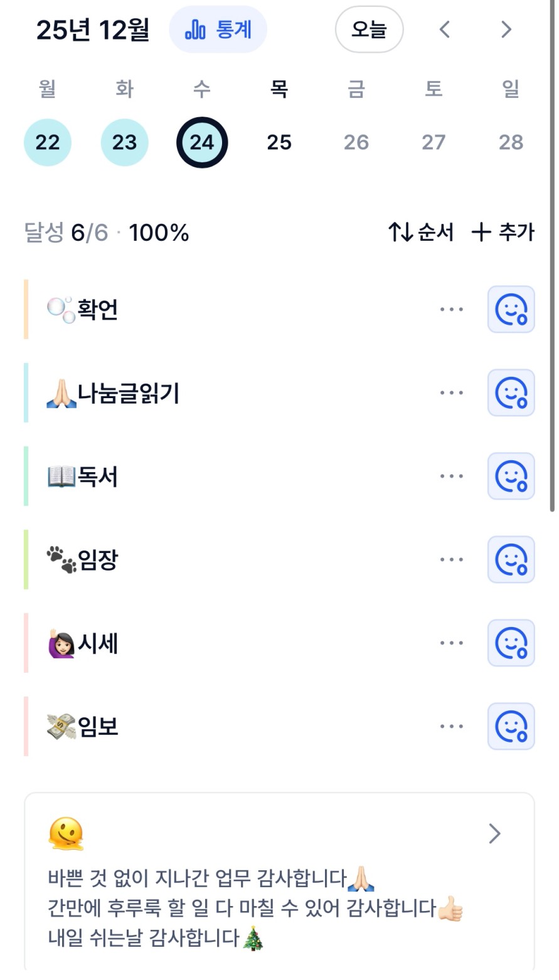559x980 pixels.
Task: Click the 임보 habit color bar
Action: 26,726
